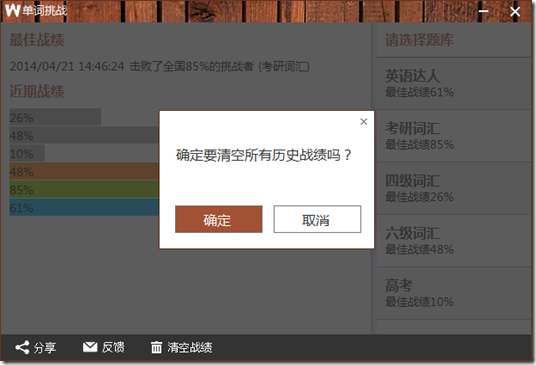Viewport: 536px width, 365px height.
Task: Close the confirmation dialog with its X
Action: (x=364, y=122)
